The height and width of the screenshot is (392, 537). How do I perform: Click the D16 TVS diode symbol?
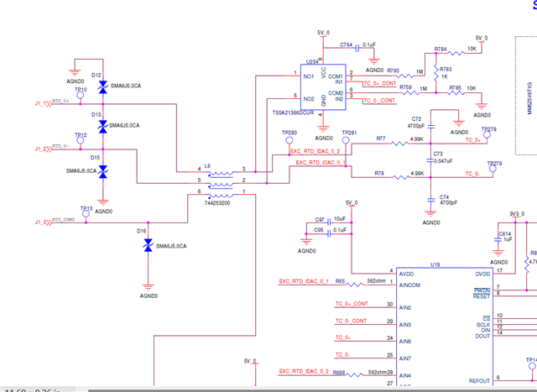click(x=148, y=245)
